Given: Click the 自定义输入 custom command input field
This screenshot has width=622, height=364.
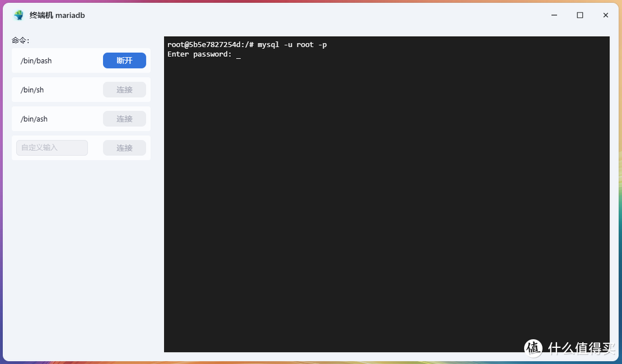Looking at the screenshot, I should pyautogui.click(x=52, y=147).
